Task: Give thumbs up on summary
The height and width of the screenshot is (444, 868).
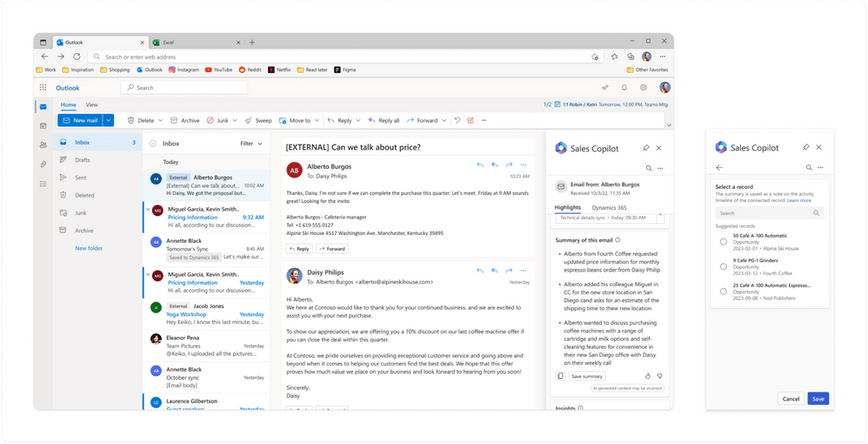Action: (x=648, y=376)
